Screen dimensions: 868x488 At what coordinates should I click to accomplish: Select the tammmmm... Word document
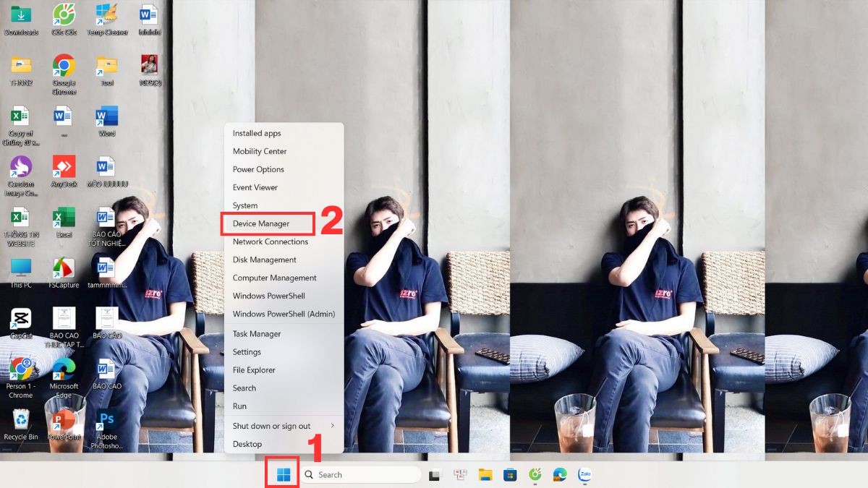coord(107,273)
